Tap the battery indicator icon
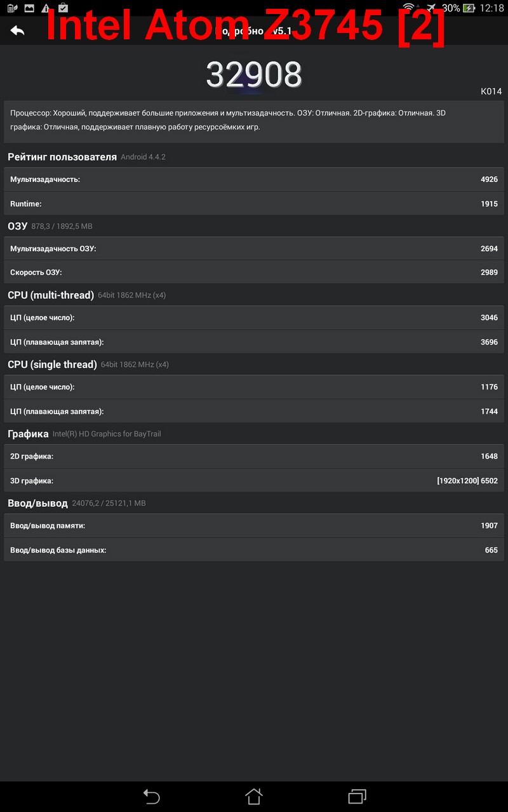Viewport: 508px width, 812px height. tap(469, 8)
